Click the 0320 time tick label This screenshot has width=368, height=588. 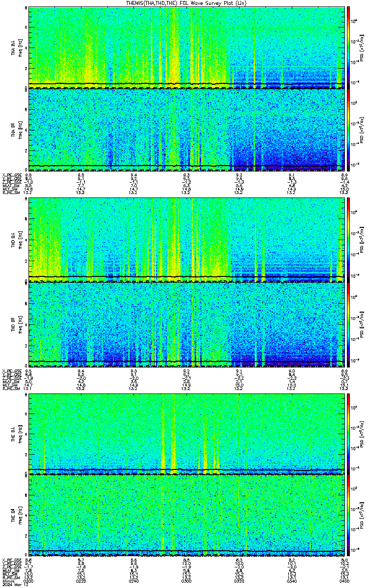(238, 580)
